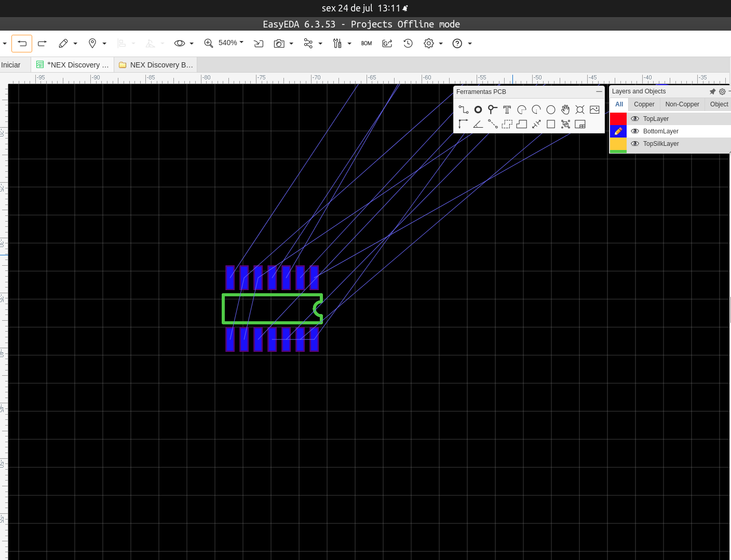The height and width of the screenshot is (560, 731).
Task: Select the All tab in Layers panel
Action: pos(619,104)
